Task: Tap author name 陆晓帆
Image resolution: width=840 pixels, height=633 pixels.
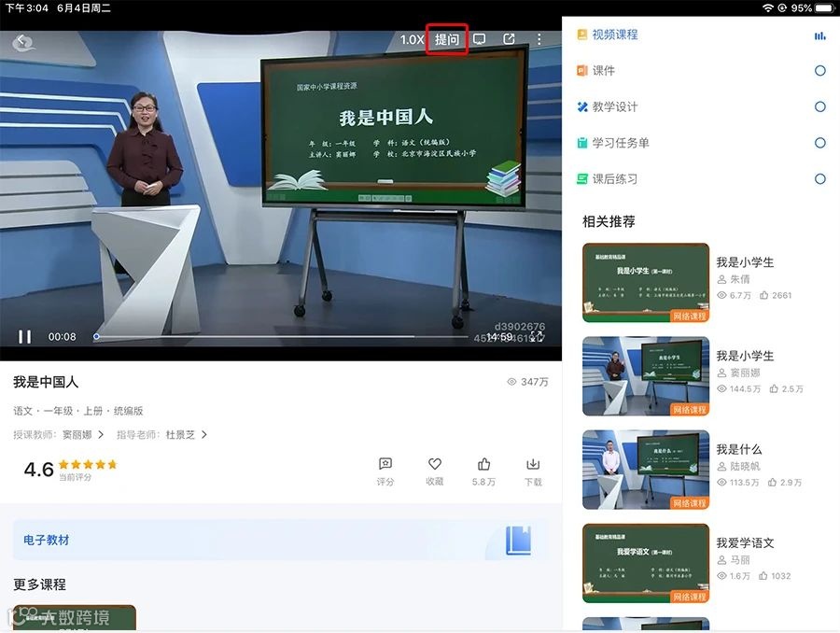Action: coord(745,466)
